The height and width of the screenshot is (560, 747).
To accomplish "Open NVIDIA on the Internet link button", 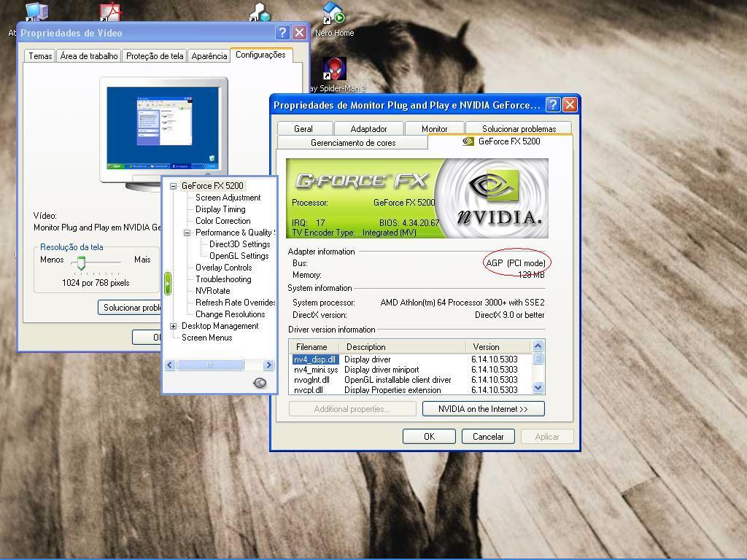I will [x=483, y=408].
